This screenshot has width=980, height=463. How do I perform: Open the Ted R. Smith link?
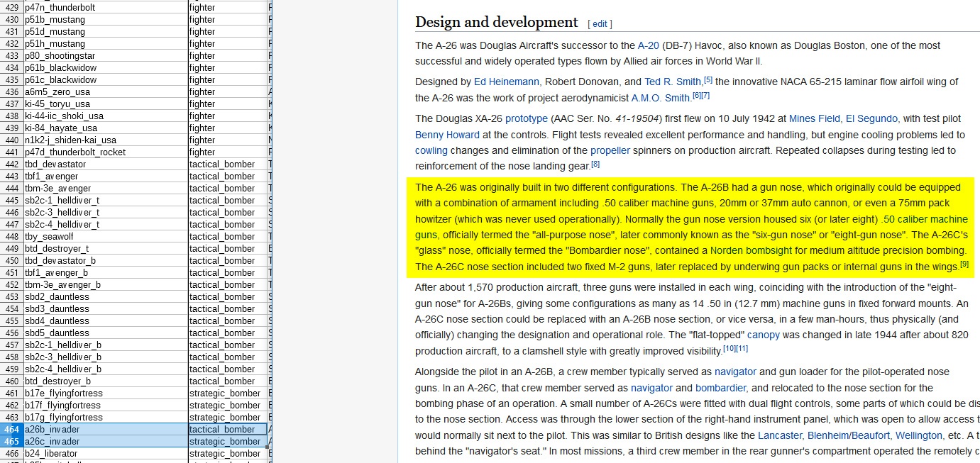673,82
